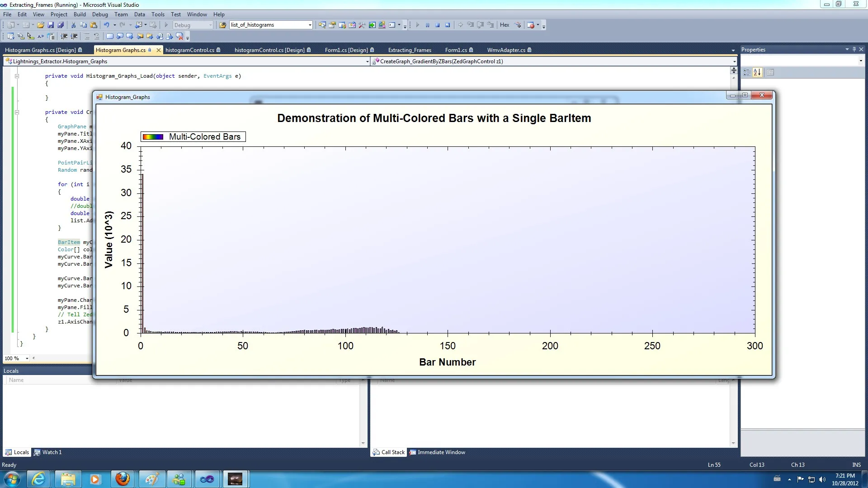The width and height of the screenshot is (868, 488).
Task: Expand the Lightnings_Extractor.Histogram_Graphs class dropdown
Action: click(367, 61)
